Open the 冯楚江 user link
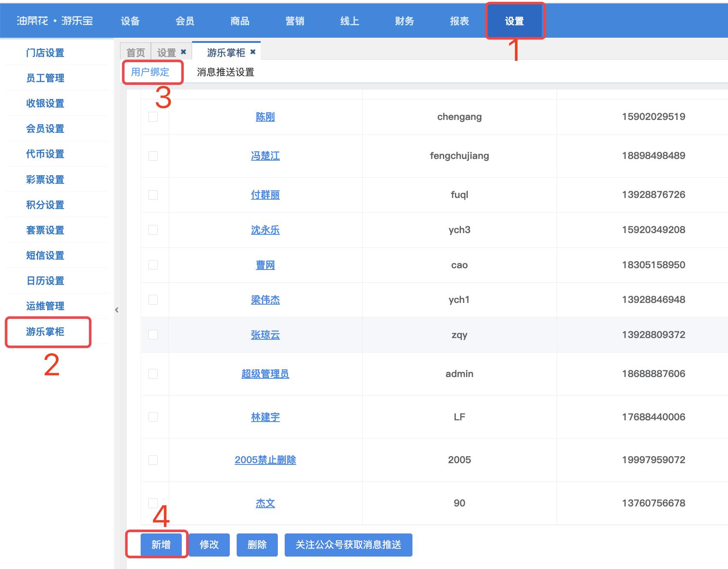Image resolution: width=728 pixels, height=569 pixels. (265, 156)
